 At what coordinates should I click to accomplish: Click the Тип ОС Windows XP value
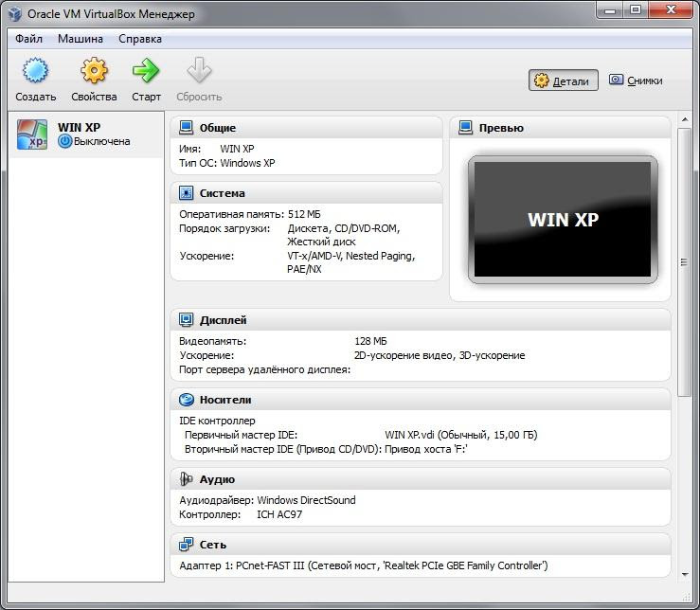pyautogui.click(x=248, y=163)
